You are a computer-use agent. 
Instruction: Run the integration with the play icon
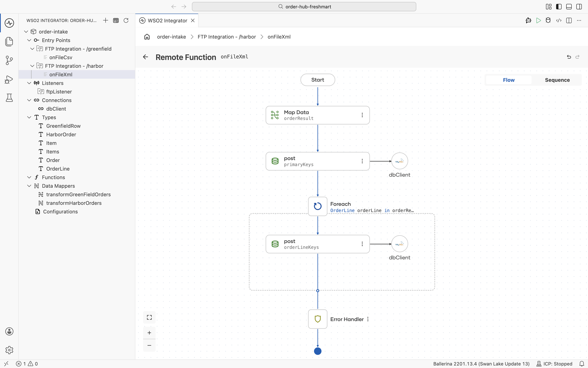tap(538, 20)
